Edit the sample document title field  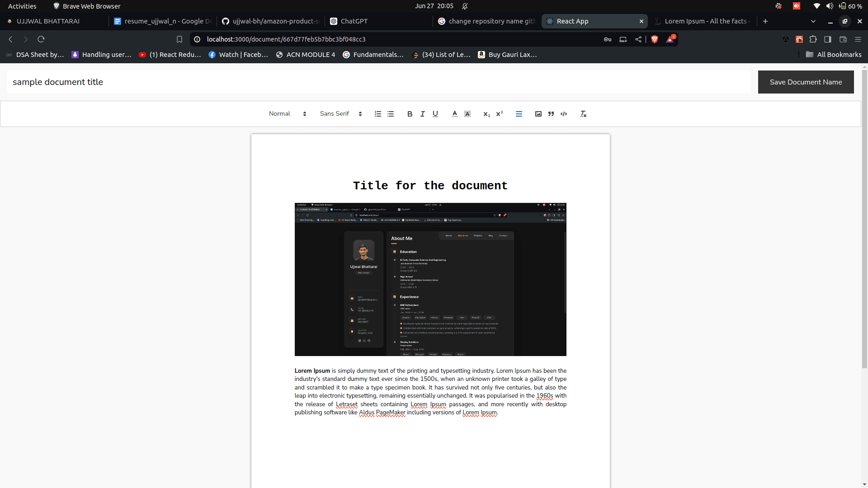click(379, 82)
